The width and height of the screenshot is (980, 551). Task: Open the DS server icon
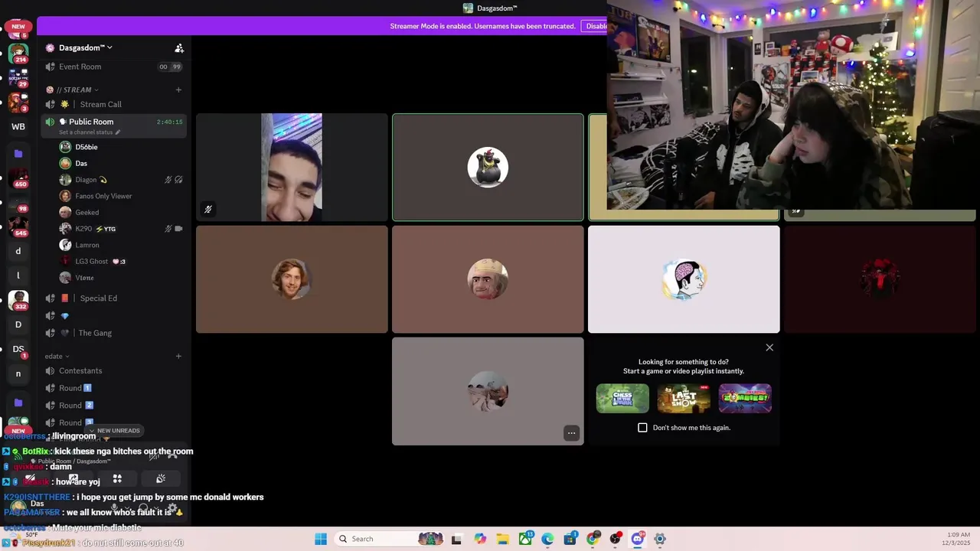coord(18,349)
